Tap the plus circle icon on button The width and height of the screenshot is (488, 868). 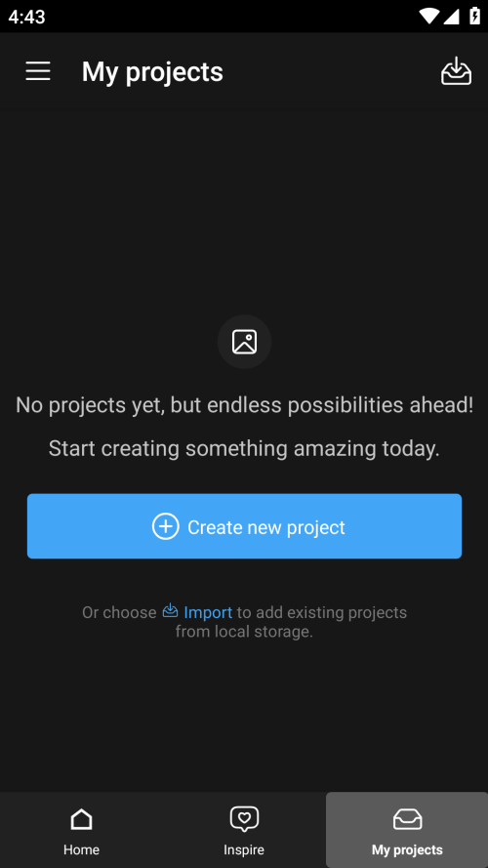[x=166, y=526]
